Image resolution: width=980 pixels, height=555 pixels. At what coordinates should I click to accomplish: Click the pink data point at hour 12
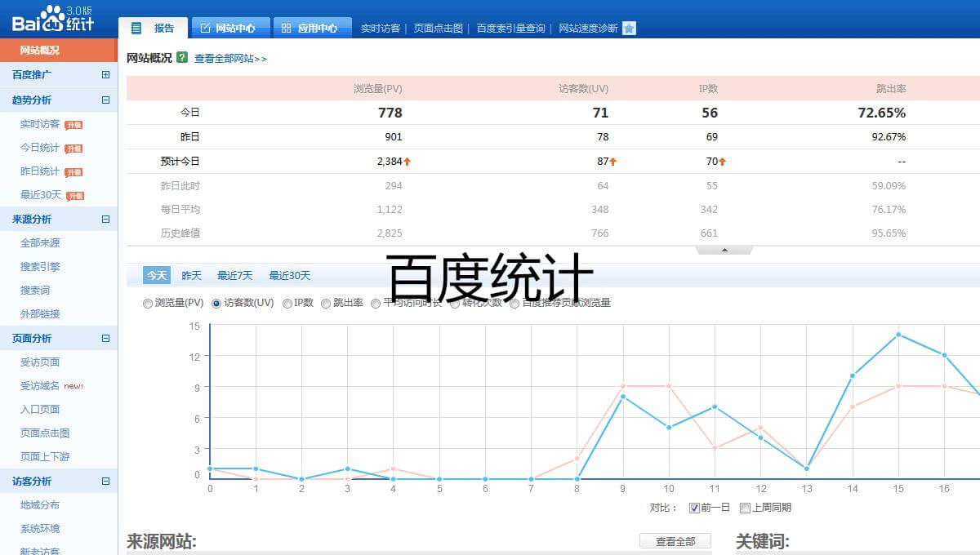(x=760, y=427)
